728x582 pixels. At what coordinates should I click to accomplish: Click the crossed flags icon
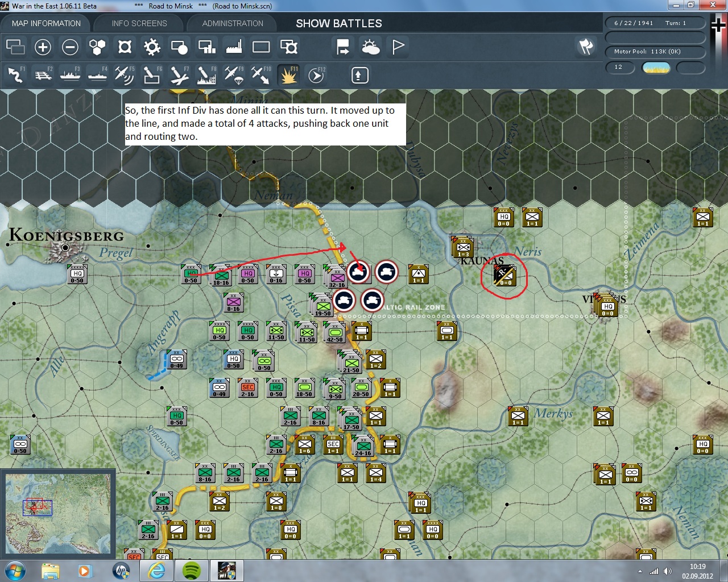pyautogui.click(x=586, y=47)
